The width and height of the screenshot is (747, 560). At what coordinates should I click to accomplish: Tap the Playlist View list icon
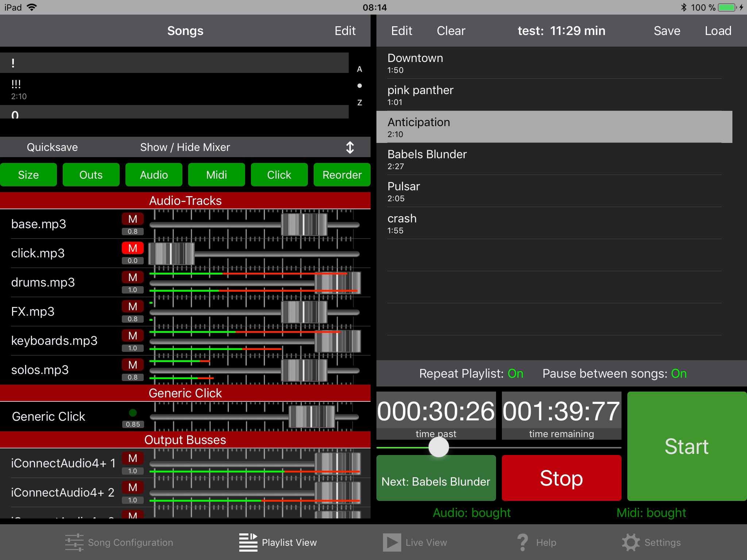point(248,542)
